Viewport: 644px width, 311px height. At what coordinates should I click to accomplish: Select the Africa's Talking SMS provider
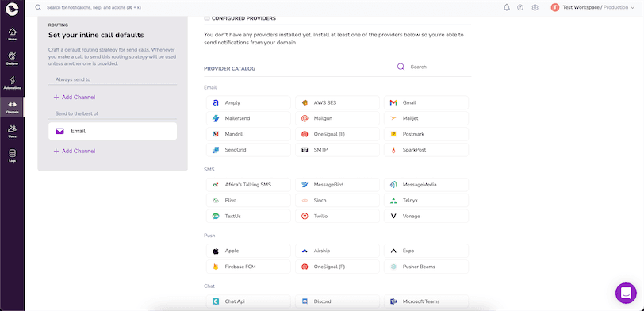tap(248, 185)
